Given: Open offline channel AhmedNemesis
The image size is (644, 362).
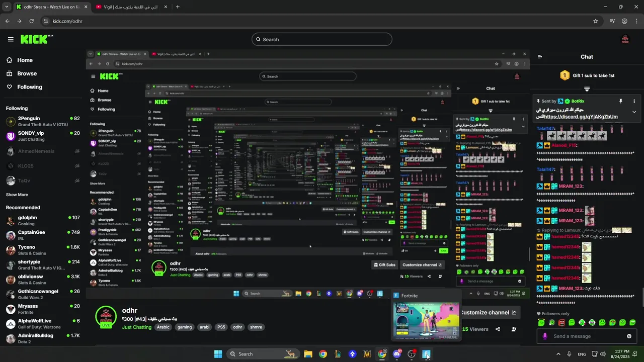Looking at the screenshot, I should click(x=43, y=151).
